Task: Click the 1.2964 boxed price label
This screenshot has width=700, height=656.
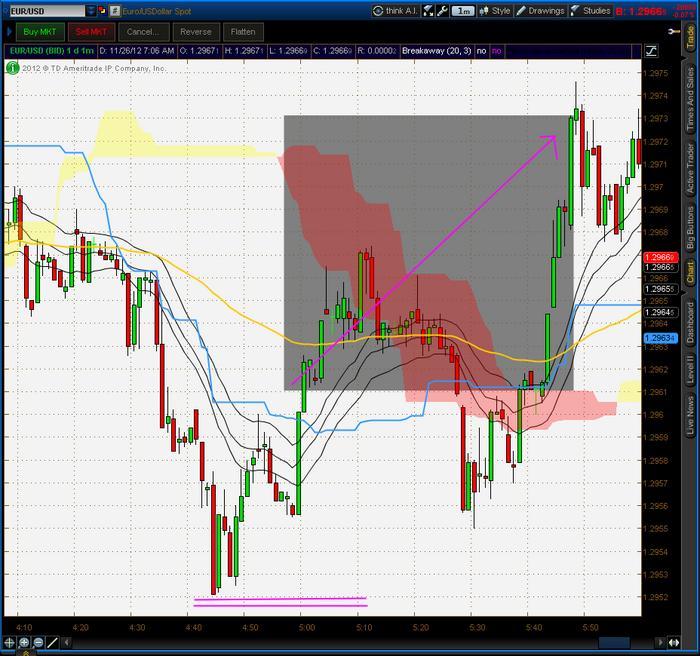Action: click(x=660, y=313)
